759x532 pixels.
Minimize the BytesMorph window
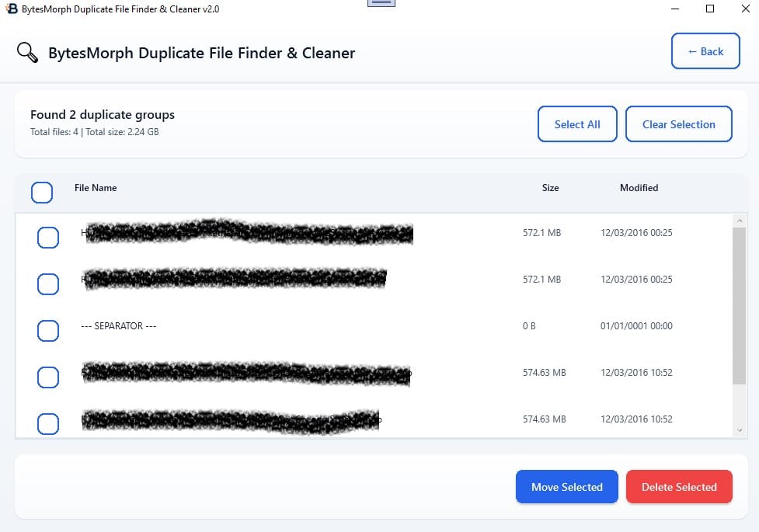[x=674, y=9]
